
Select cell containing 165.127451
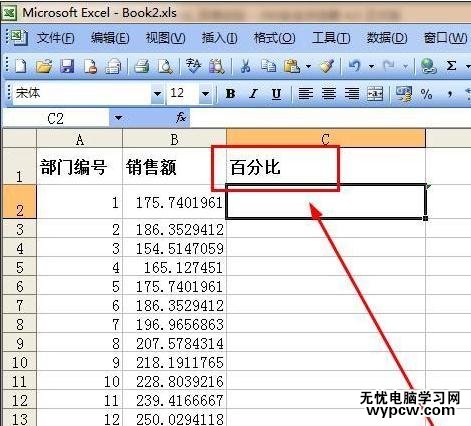coord(174,267)
